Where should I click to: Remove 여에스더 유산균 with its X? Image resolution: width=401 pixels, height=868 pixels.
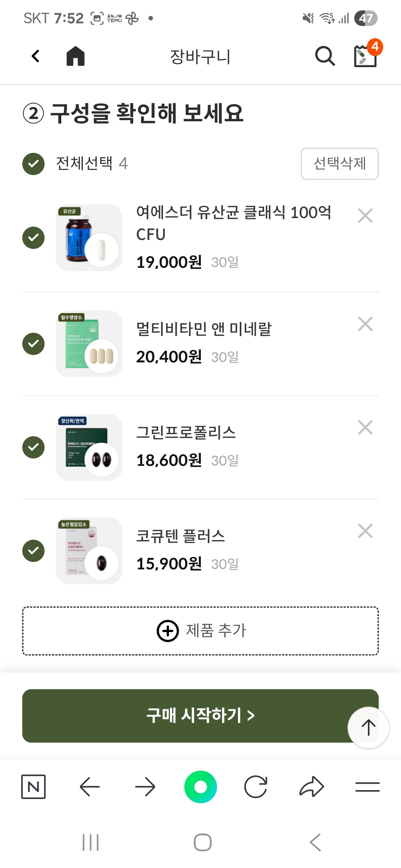365,216
